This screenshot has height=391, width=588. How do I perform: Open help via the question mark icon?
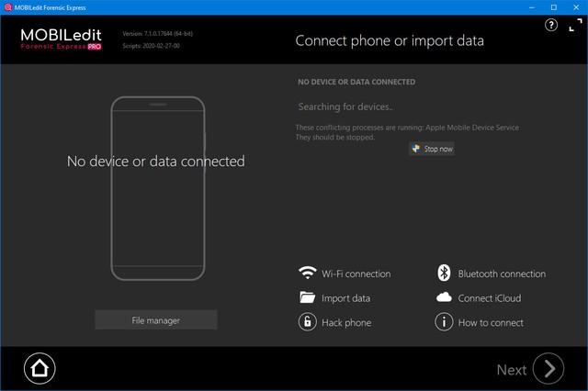[x=550, y=25]
